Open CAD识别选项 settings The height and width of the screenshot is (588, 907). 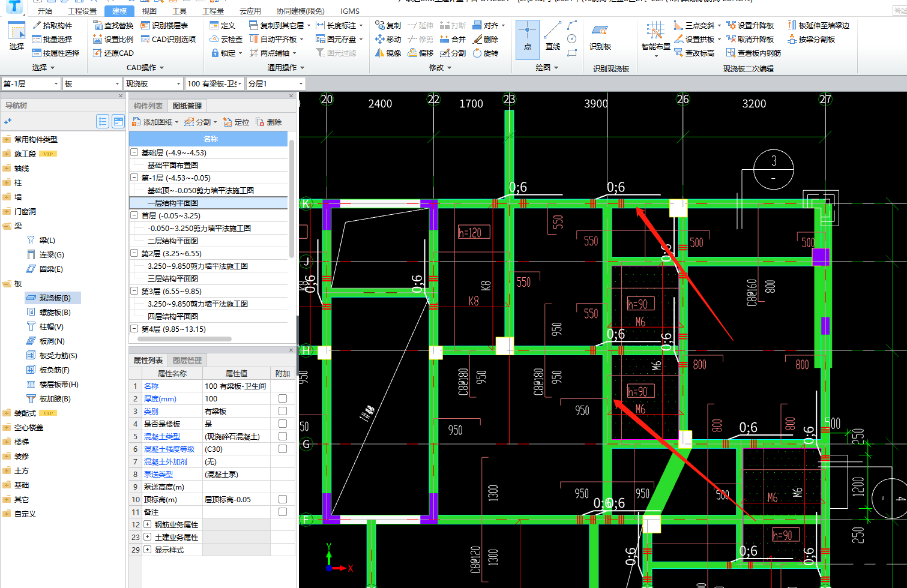169,39
